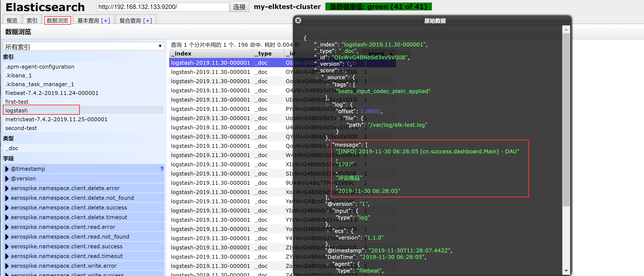Viewport: 644px width, 276px height.
Task: Select the .apm-agent-configuration index
Action: click(84, 67)
